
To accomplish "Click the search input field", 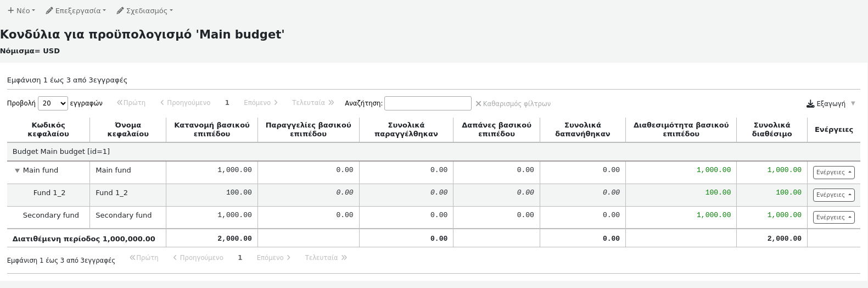I will (x=428, y=103).
